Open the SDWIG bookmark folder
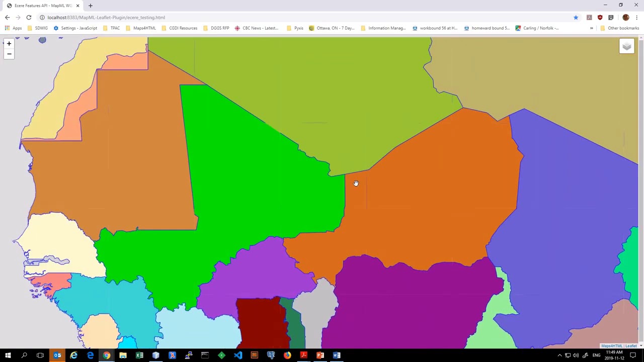The width and height of the screenshot is (644, 362). tap(38, 28)
